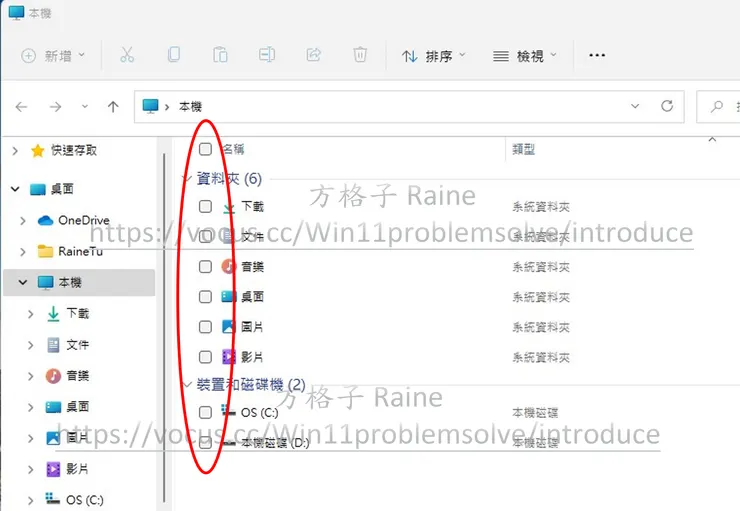Refresh the current folder view

(667, 106)
